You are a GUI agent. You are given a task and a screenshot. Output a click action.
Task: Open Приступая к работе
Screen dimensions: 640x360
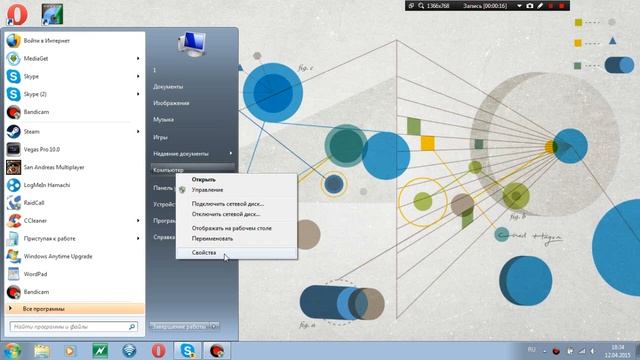pos(74,238)
